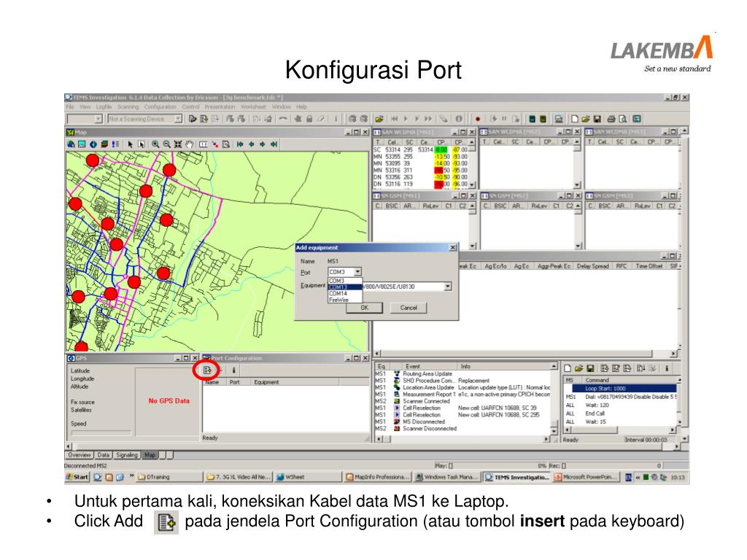Open the Worksheet menu
The height and width of the screenshot is (560, 747).
pyautogui.click(x=253, y=107)
